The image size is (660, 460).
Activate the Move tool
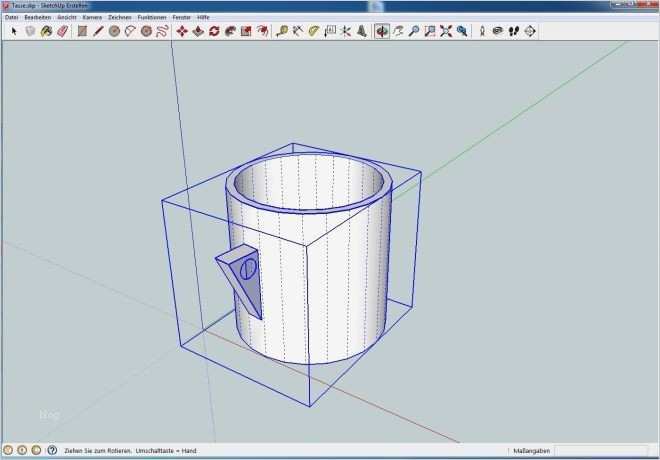(x=181, y=31)
